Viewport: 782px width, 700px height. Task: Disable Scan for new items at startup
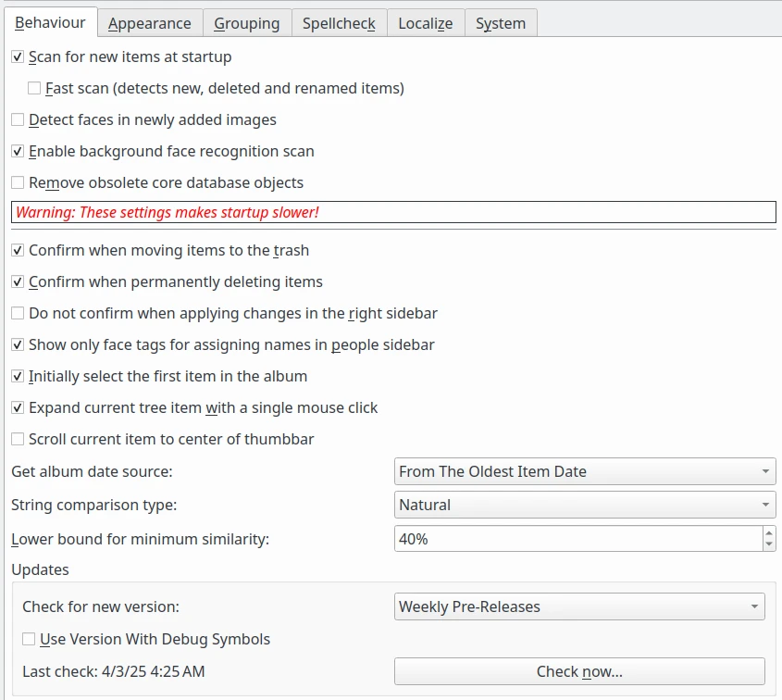[18, 57]
